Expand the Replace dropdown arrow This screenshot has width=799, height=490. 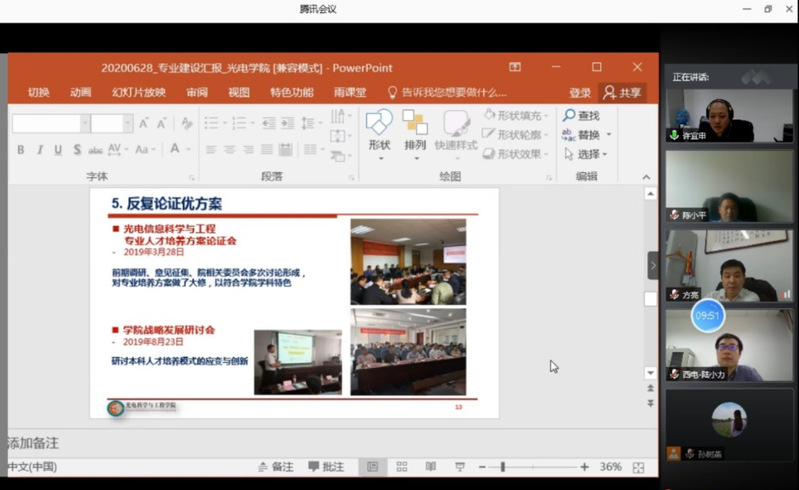609,135
